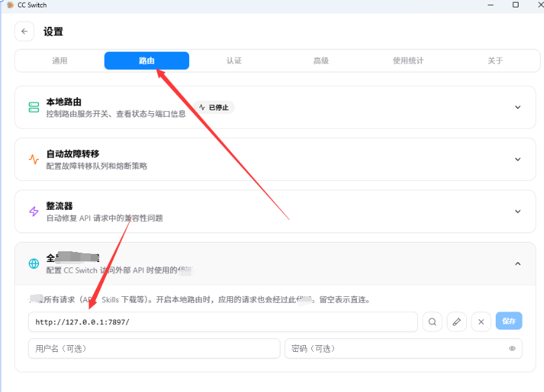
Task: Close the CC Switch window
Action: click(540, 5)
